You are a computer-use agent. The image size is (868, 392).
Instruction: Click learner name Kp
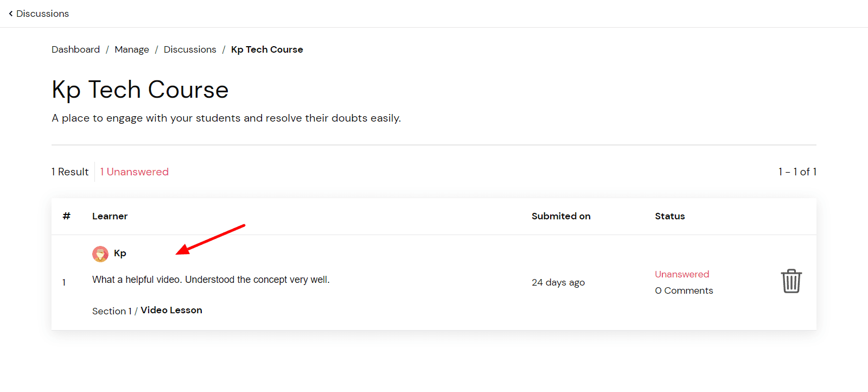[120, 253]
